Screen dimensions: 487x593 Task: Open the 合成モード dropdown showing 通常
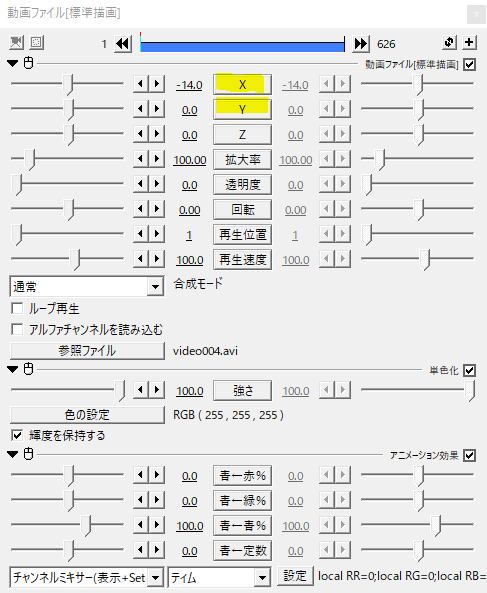(x=87, y=286)
